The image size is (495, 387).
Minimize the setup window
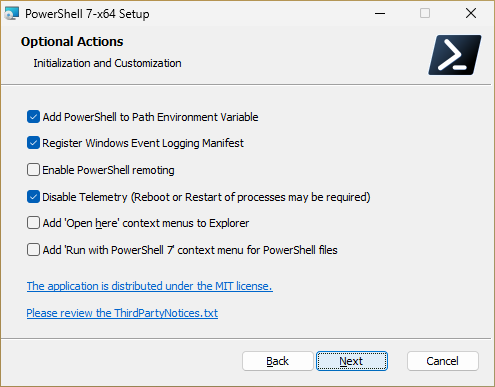[380, 13]
